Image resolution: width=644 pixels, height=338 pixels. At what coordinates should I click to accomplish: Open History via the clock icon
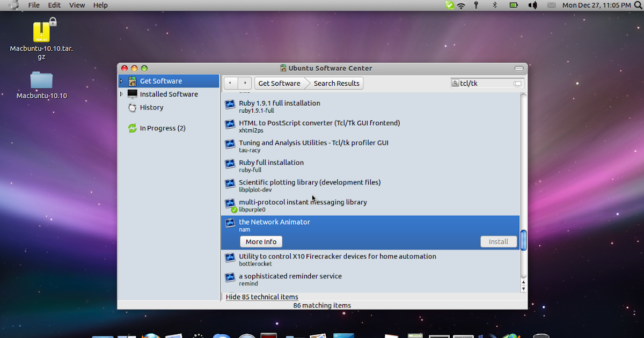132,107
